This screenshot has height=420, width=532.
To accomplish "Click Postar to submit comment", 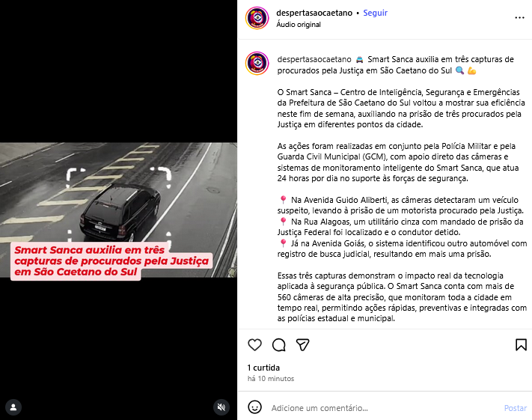I will 516,408.
